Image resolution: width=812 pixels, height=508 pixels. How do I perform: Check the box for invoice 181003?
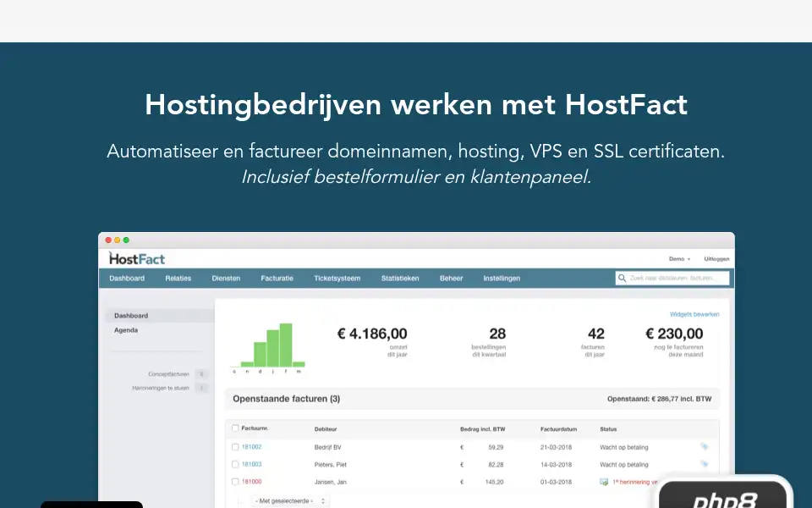click(235, 465)
